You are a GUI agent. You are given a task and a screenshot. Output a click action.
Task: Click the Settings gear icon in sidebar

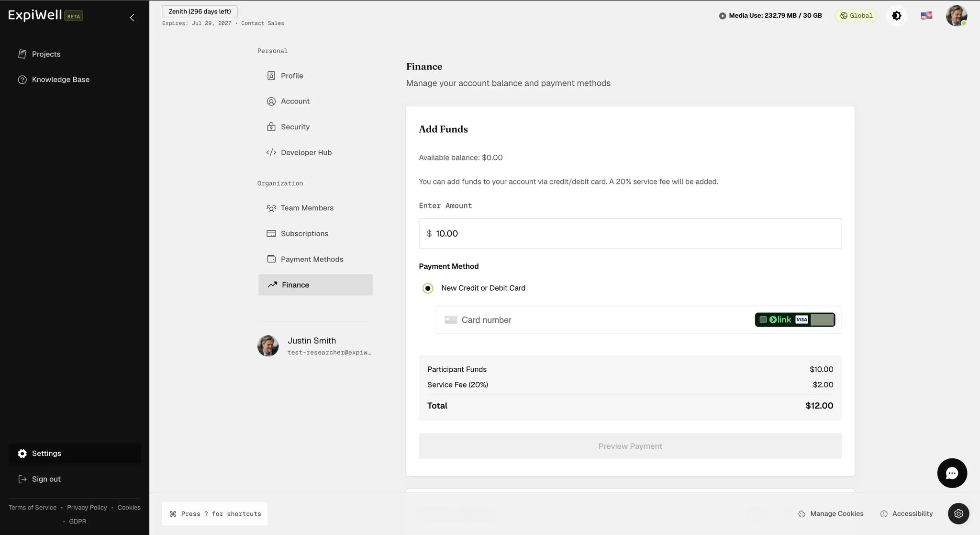click(22, 454)
